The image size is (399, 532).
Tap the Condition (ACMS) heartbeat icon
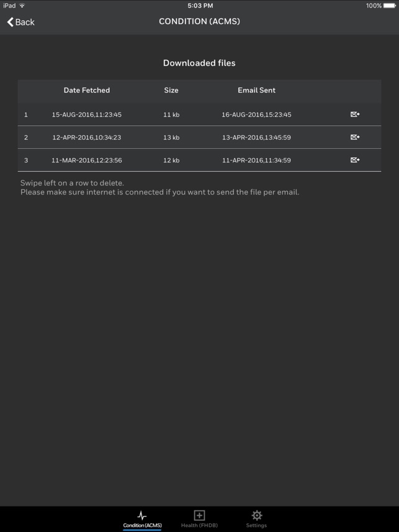(142, 515)
